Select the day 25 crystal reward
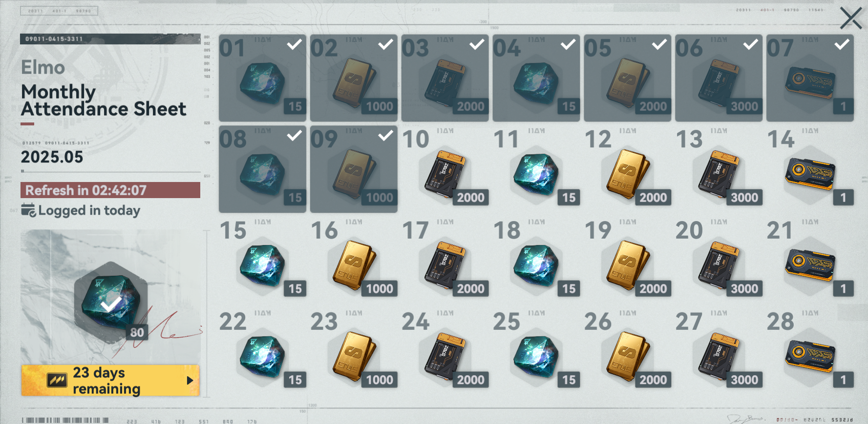Viewport: 868px width, 424px height. click(x=536, y=357)
